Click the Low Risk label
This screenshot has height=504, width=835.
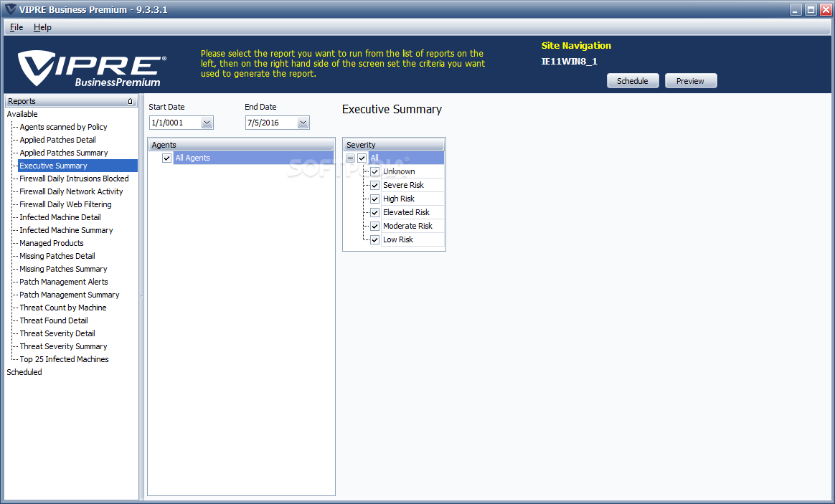tap(398, 240)
